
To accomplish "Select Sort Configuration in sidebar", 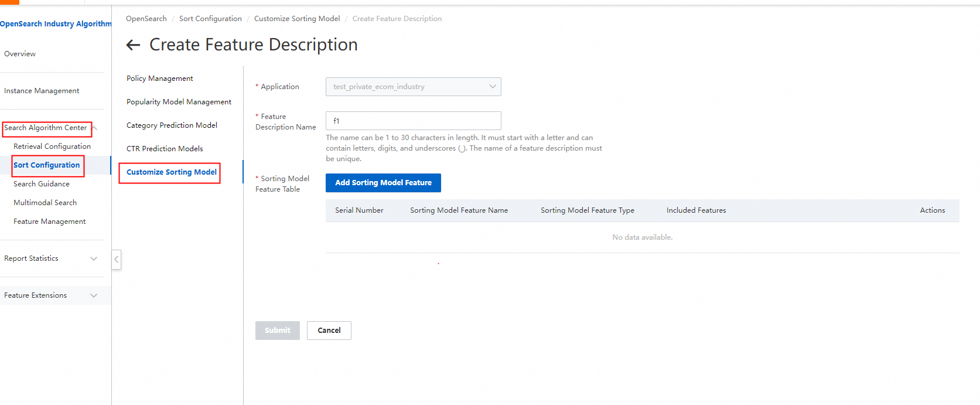I will [47, 165].
